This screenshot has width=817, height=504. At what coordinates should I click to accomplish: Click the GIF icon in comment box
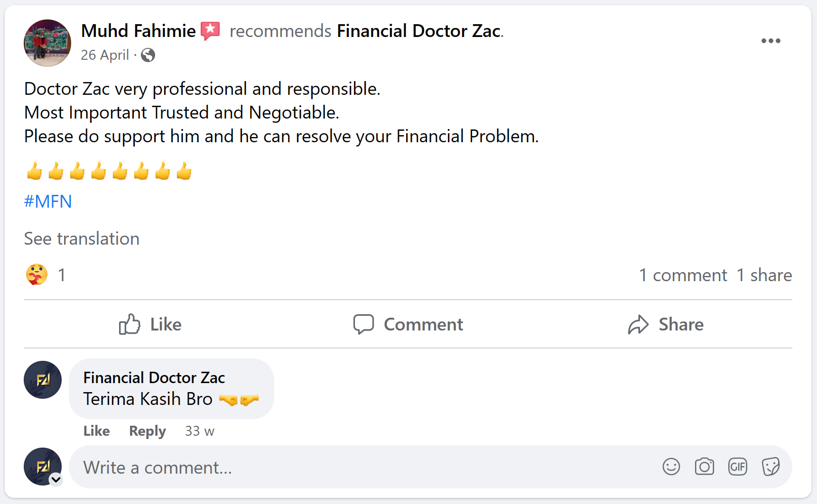click(x=737, y=467)
